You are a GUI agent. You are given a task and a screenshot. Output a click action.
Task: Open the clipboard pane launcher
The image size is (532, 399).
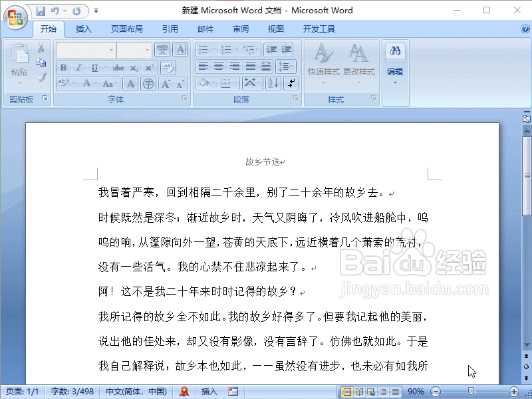click(x=45, y=98)
